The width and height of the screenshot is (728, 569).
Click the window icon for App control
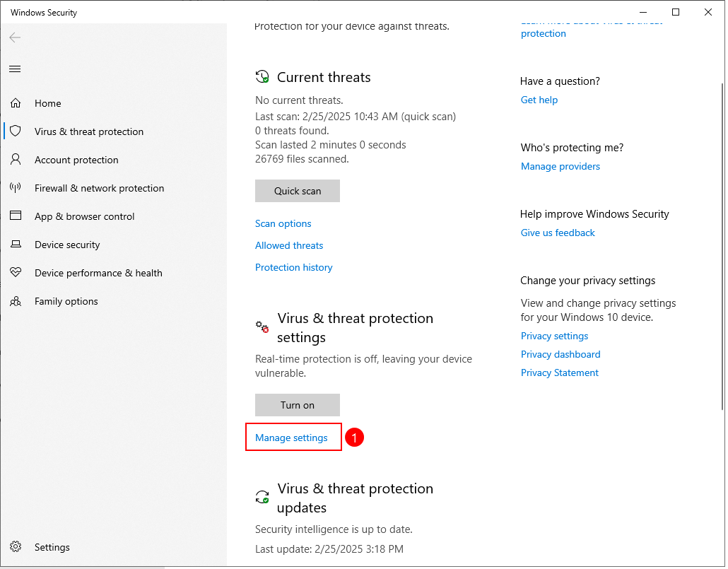pos(16,216)
